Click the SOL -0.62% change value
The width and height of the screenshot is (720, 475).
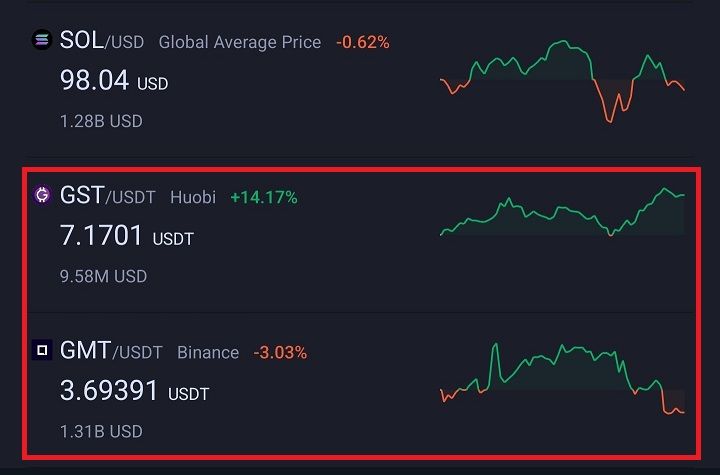pos(363,42)
